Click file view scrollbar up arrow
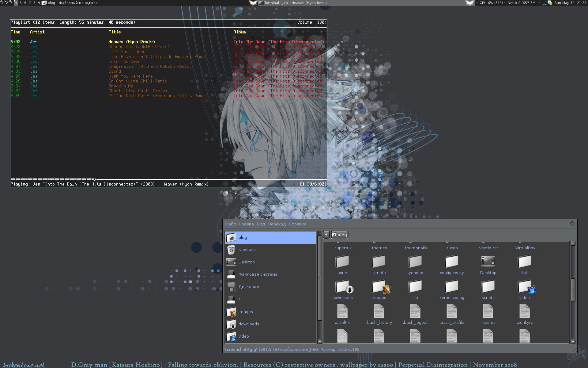 pyautogui.click(x=573, y=243)
